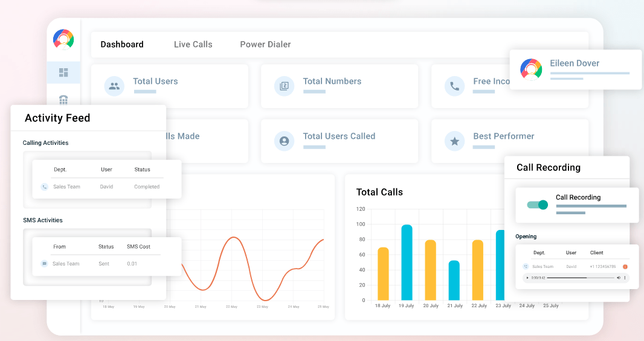Viewport: 644px width, 341px height.
Task: Open the Power Dialer tab
Action: click(265, 45)
